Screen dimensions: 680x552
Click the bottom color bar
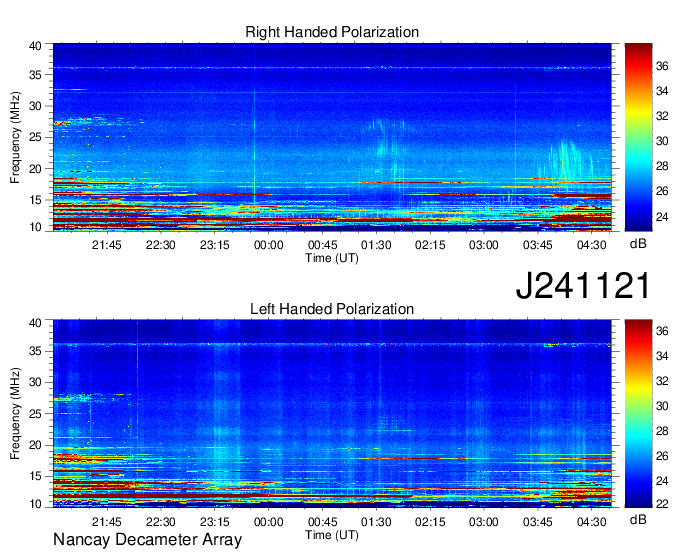tap(638, 414)
